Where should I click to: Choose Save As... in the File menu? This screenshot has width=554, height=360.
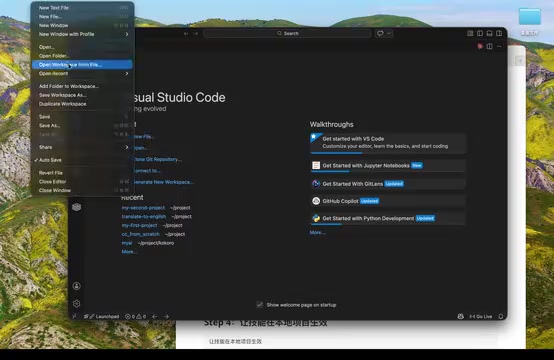82,125
